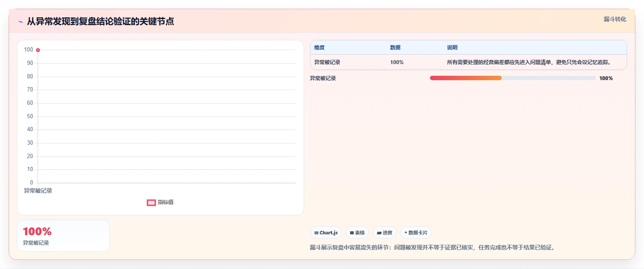
Task: Click the Chart.js tag chip
Action: click(326, 233)
